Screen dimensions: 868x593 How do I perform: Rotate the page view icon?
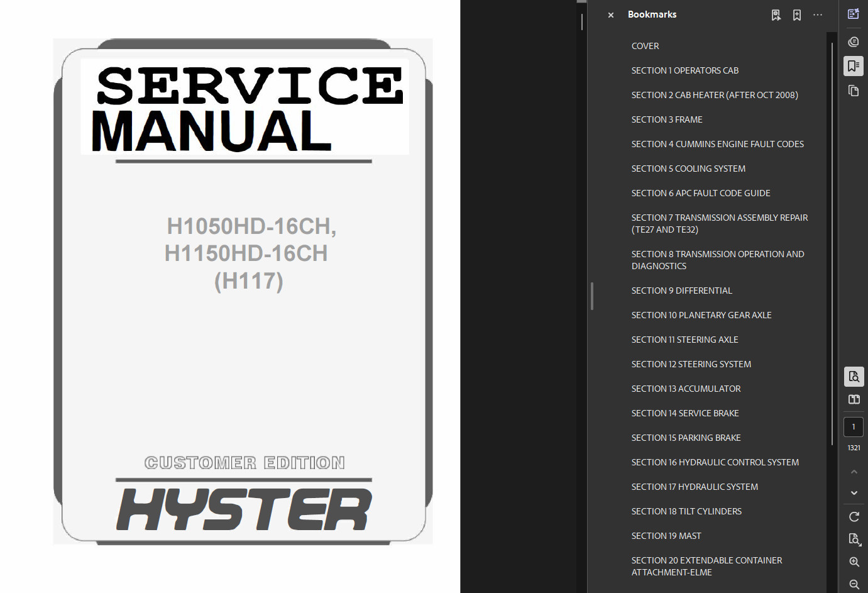[854, 517]
